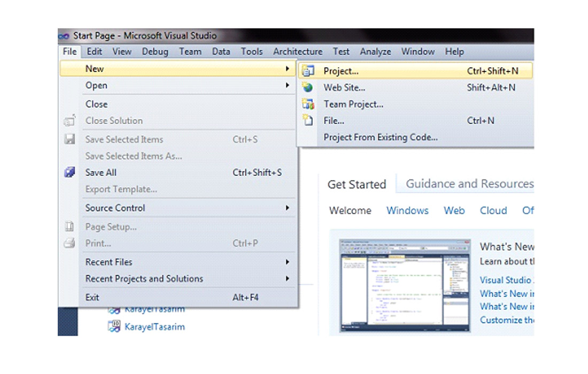Image resolution: width=588 pixels, height=374 pixels.
Task: Open the bottom KarayelTasarim recent project
Action: [154, 326]
